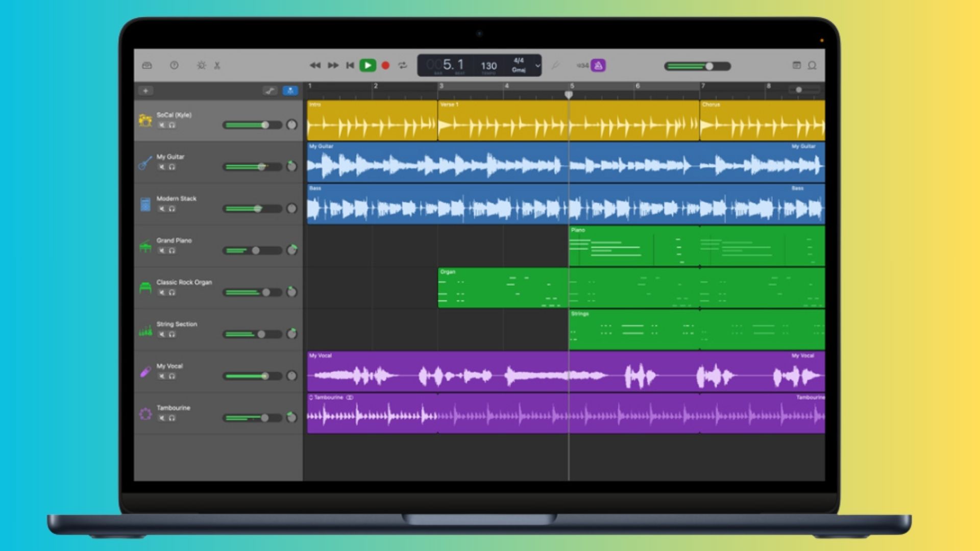Mute the My Vocal track

[162, 377]
